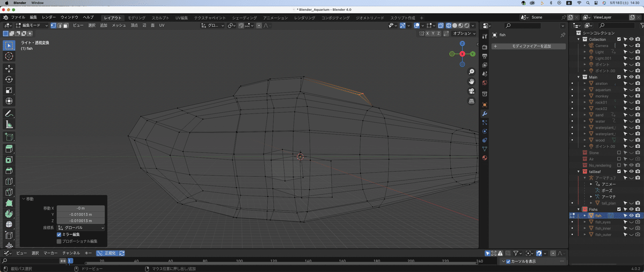Open the 編集モード mode dropdown

pyautogui.click(x=32, y=25)
